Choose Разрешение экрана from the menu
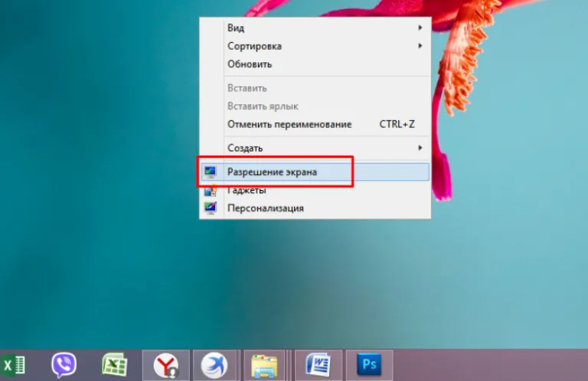This screenshot has height=381, width=588. 315,172
